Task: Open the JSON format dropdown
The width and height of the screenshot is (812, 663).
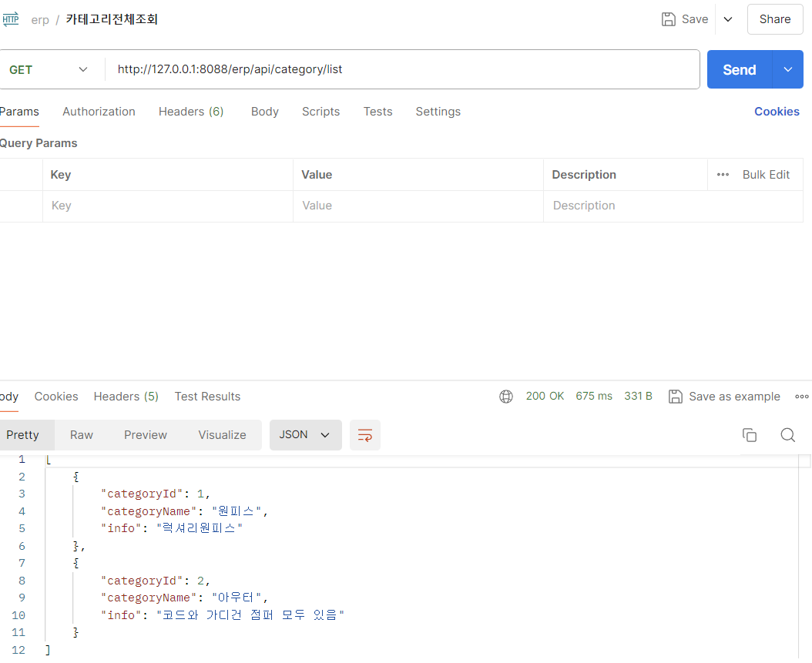Action: [306, 435]
